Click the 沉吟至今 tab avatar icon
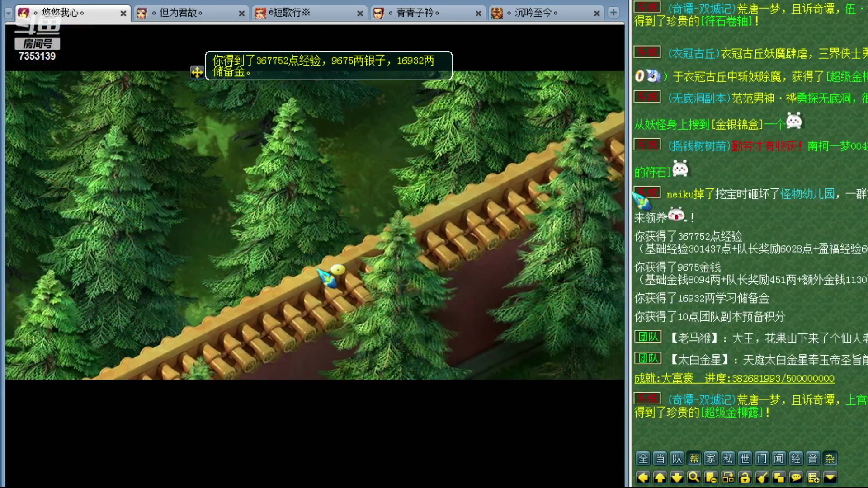Image resolution: width=868 pixels, height=488 pixels. [x=497, y=13]
